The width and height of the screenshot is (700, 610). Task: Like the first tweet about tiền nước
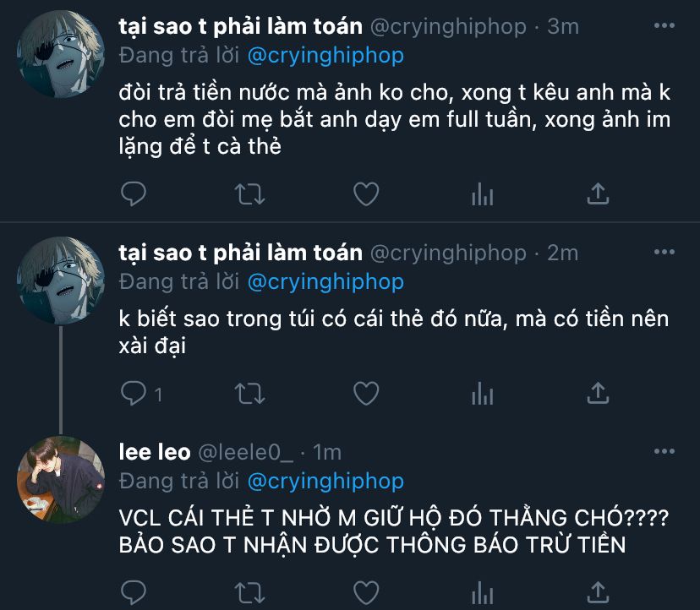pos(365,194)
